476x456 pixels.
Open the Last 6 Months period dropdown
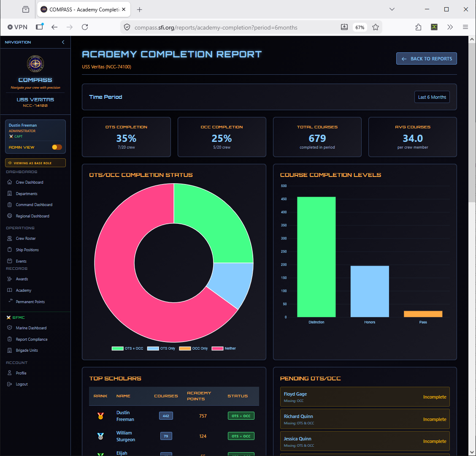pyautogui.click(x=432, y=97)
